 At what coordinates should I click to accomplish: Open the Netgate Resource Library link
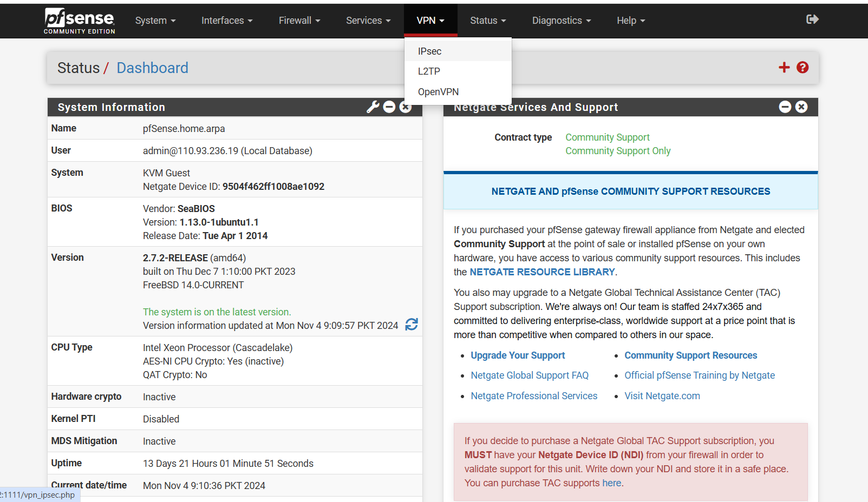point(542,272)
